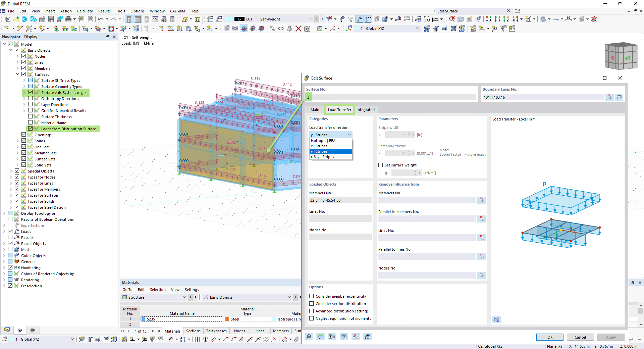Open the CAD-BIM menu

point(177,11)
